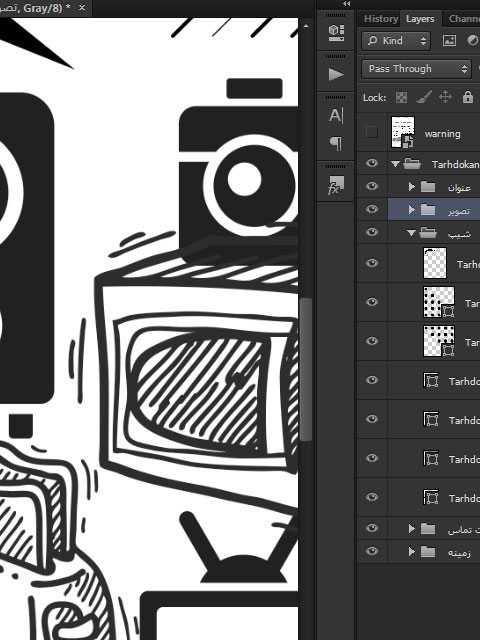This screenshot has height=640, width=480.
Task: Hide the تصویر group
Action: pyautogui.click(x=371, y=209)
